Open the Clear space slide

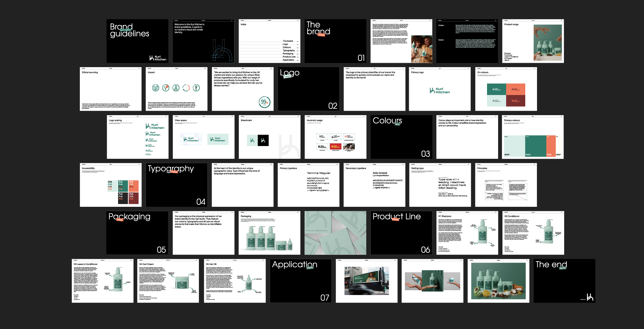tap(204, 137)
